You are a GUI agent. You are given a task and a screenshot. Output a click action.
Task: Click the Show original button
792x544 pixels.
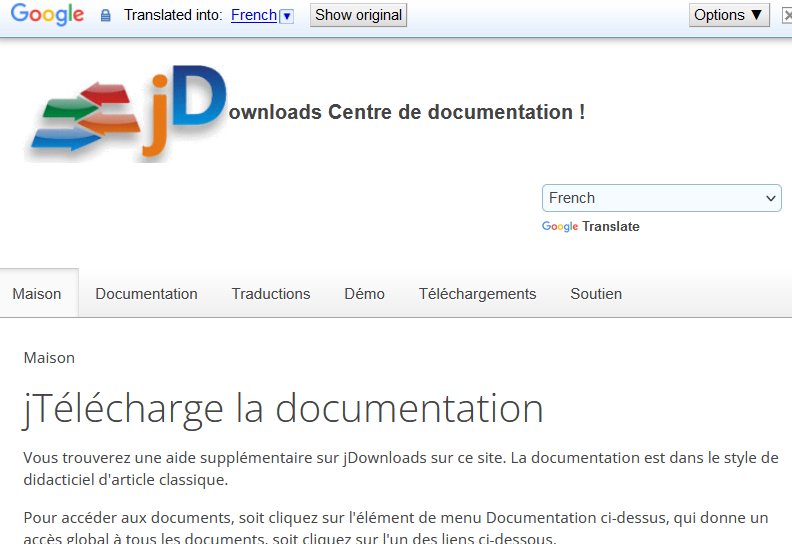point(358,15)
